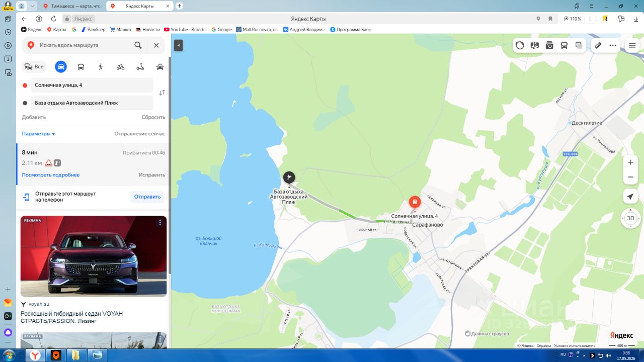This screenshot has height=362, width=644.
Task: Open a new browser tab
Action: [179, 6]
